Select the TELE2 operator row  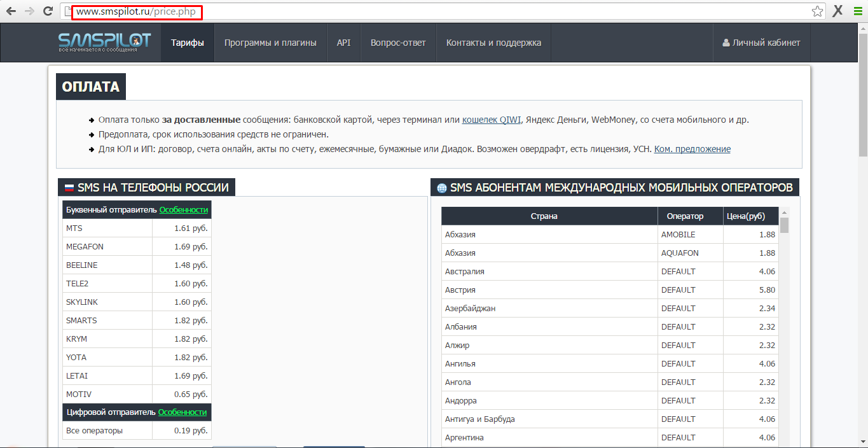(137, 283)
